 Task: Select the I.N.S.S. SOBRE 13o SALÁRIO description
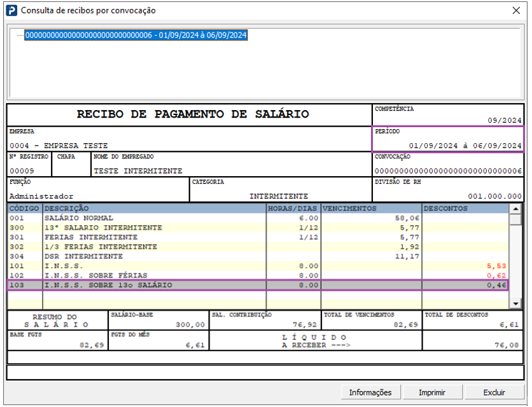108,285
